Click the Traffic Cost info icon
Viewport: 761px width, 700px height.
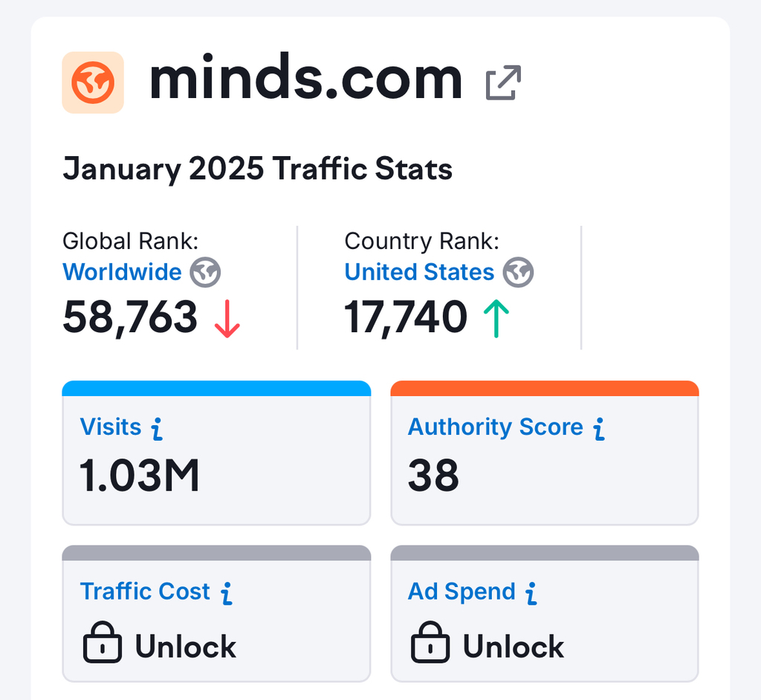click(227, 592)
